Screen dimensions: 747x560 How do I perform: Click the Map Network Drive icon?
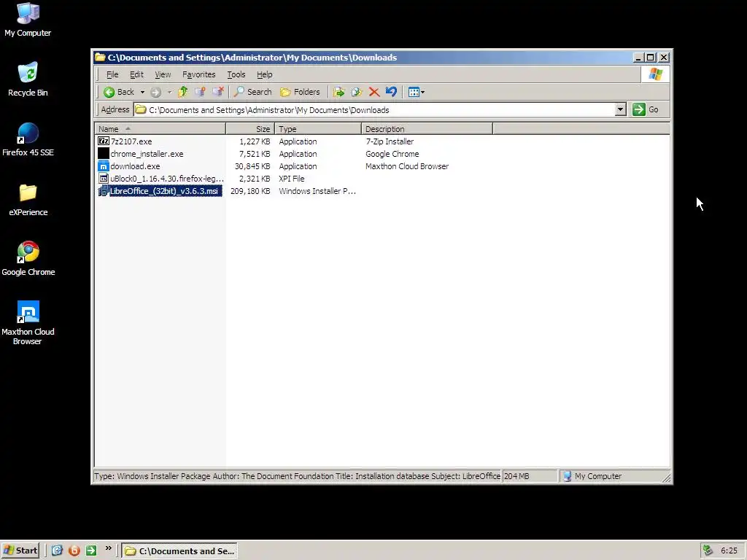pos(200,92)
